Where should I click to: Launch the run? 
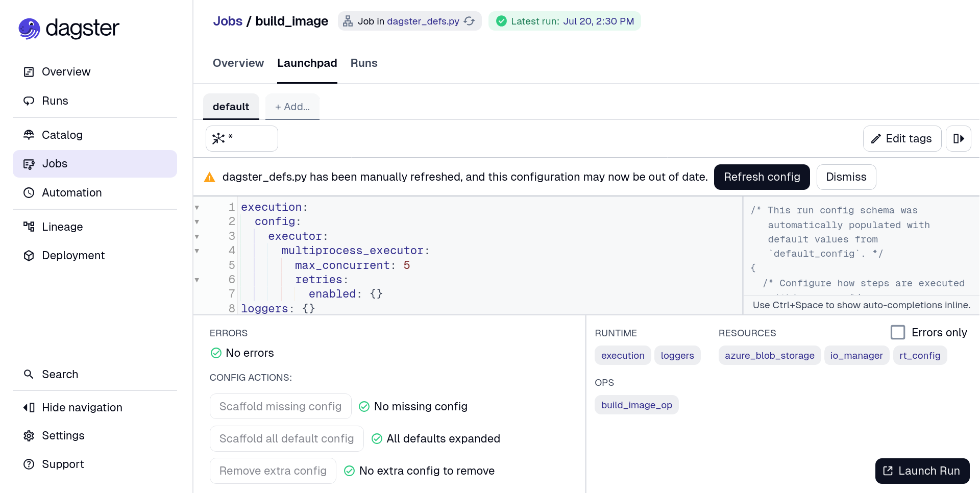click(922, 471)
